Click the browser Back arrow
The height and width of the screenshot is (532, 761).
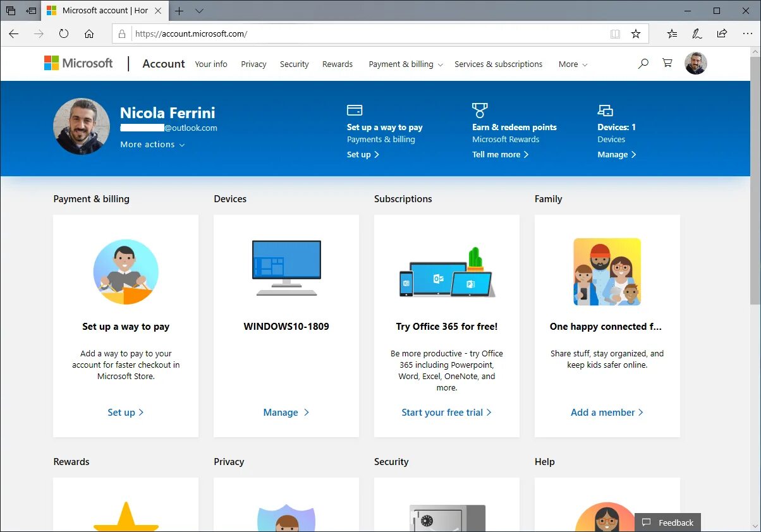[x=14, y=34]
